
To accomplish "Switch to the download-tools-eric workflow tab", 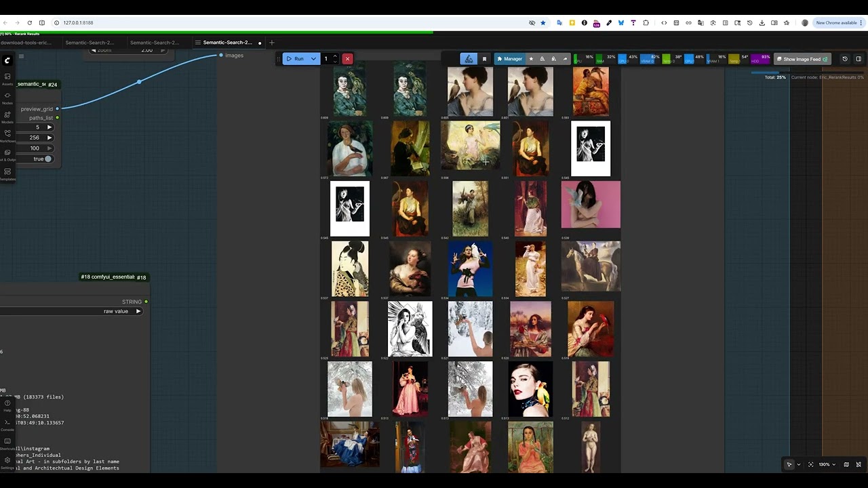I will point(26,42).
